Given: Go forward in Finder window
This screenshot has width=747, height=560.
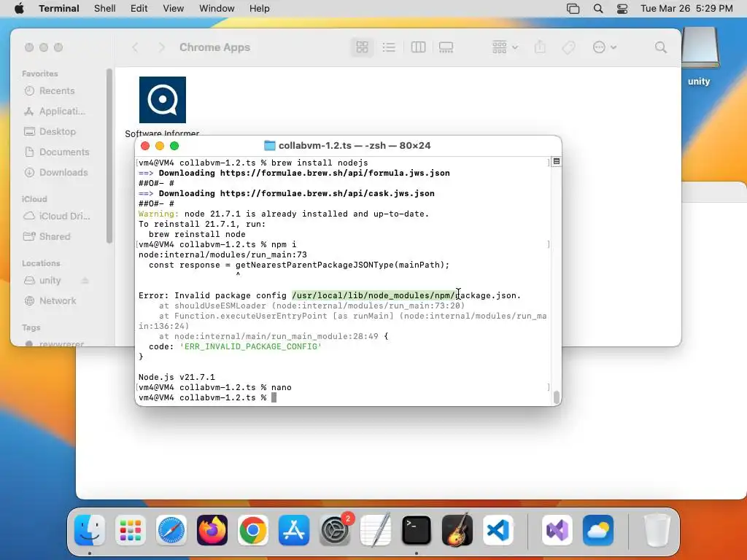Looking at the screenshot, I should [161, 47].
